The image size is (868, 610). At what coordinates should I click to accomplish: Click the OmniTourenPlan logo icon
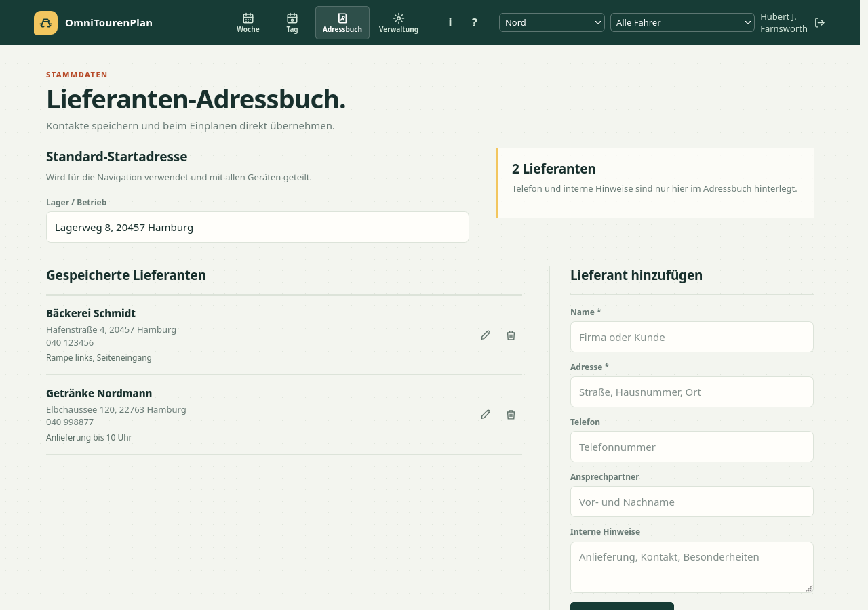click(45, 22)
